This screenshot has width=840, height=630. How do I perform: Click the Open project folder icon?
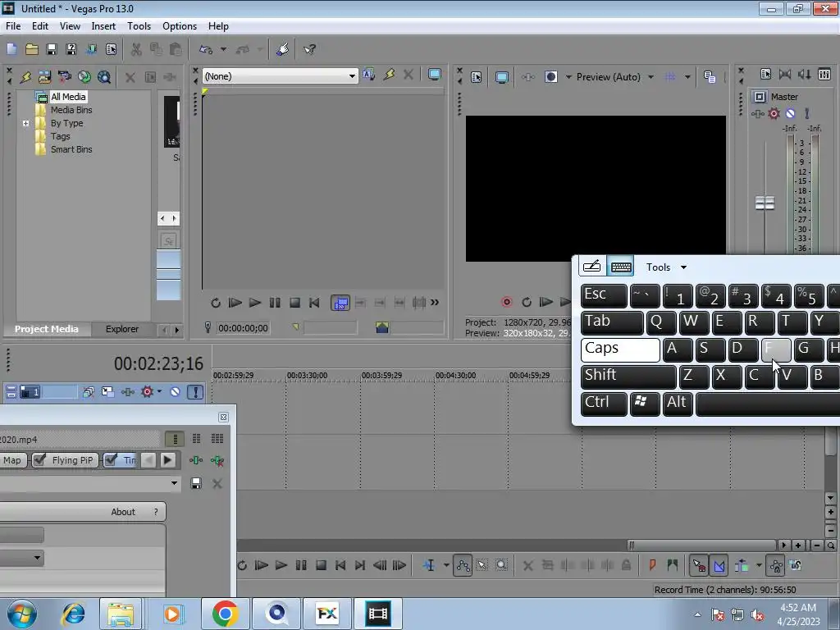tap(32, 49)
